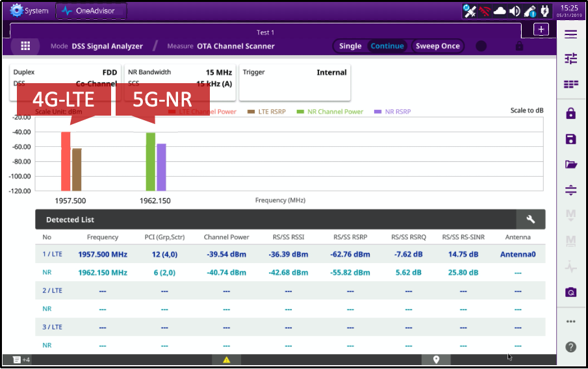Click the purple lock icon in sidebar
Screen dimensions: 588x369
tap(570, 113)
